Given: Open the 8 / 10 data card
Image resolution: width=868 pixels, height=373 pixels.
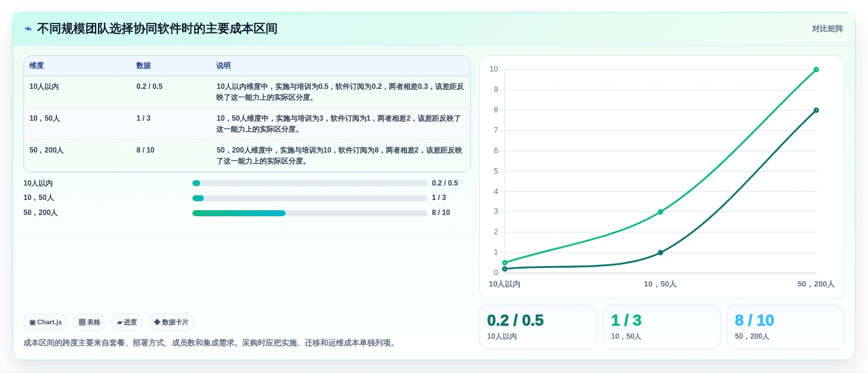Looking at the screenshot, I should click(786, 327).
